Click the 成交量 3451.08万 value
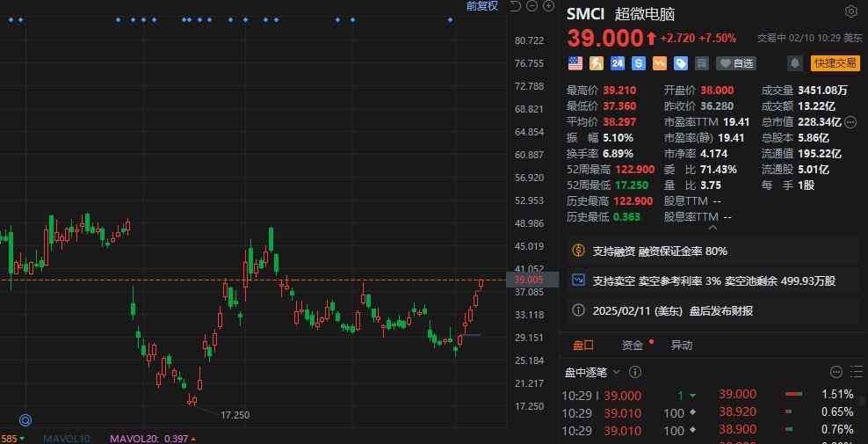Screen dimensions: 868x444 click(x=824, y=91)
